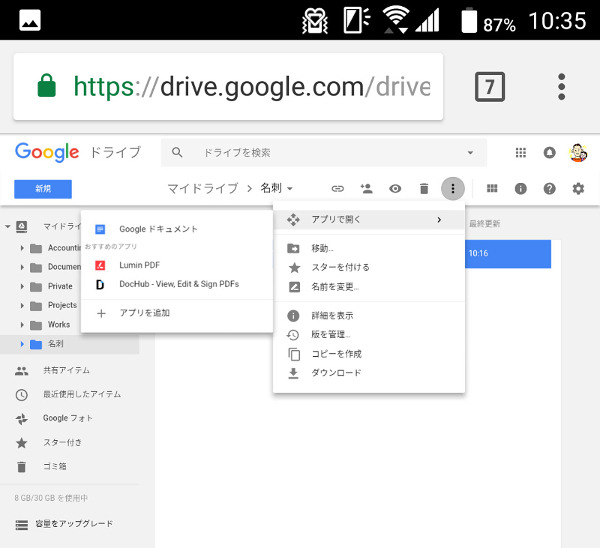Click the share add-person icon
Image resolution: width=600 pixels, height=548 pixels.
click(367, 188)
